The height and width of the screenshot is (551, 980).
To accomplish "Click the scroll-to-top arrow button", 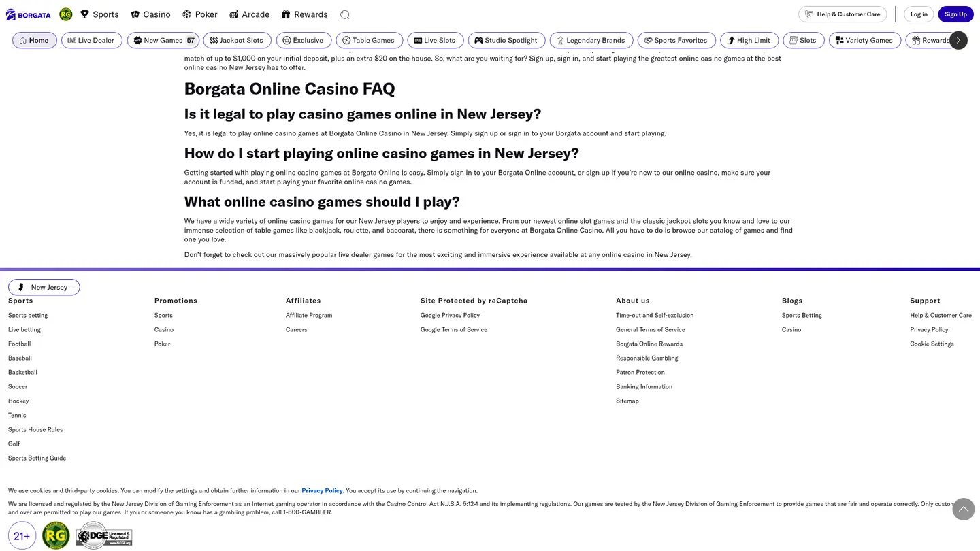I will click(963, 509).
